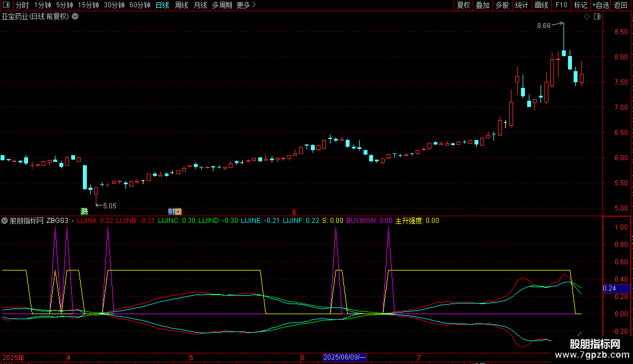Click the month 7 label on time axis
The width and height of the screenshot is (633, 364).
[x=419, y=357]
